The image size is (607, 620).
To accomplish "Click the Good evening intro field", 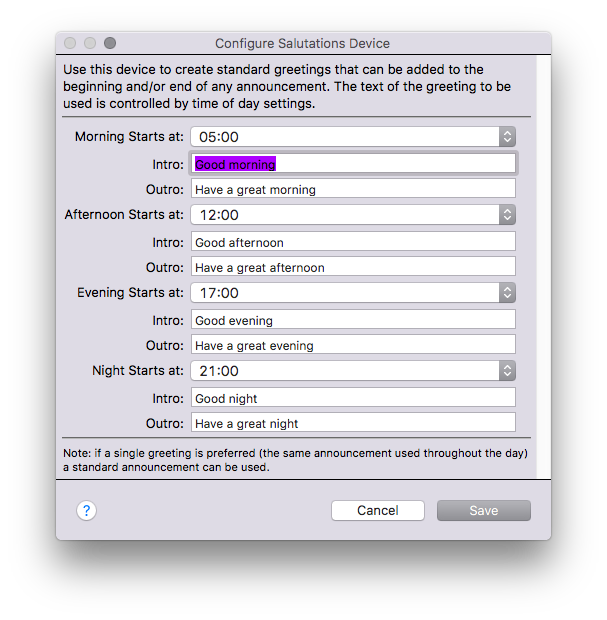I will [353, 319].
